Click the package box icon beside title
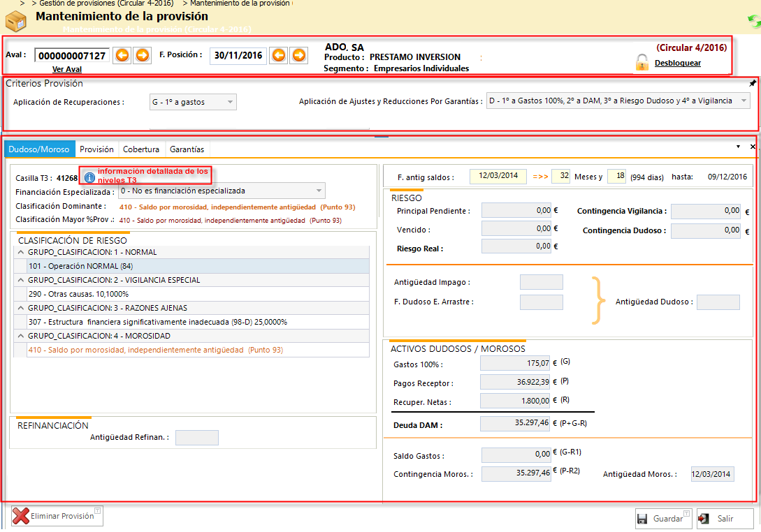Viewport: 761px width, 532px height. click(x=15, y=21)
